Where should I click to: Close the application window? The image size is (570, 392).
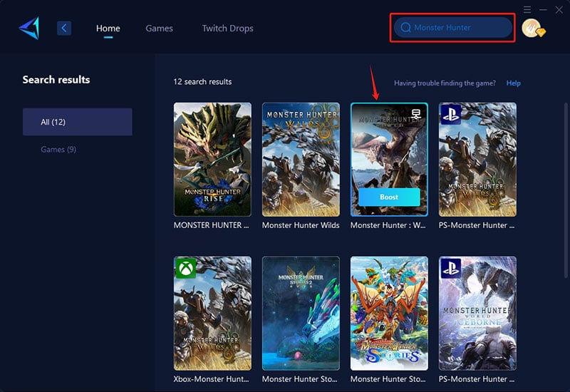tap(559, 9)
